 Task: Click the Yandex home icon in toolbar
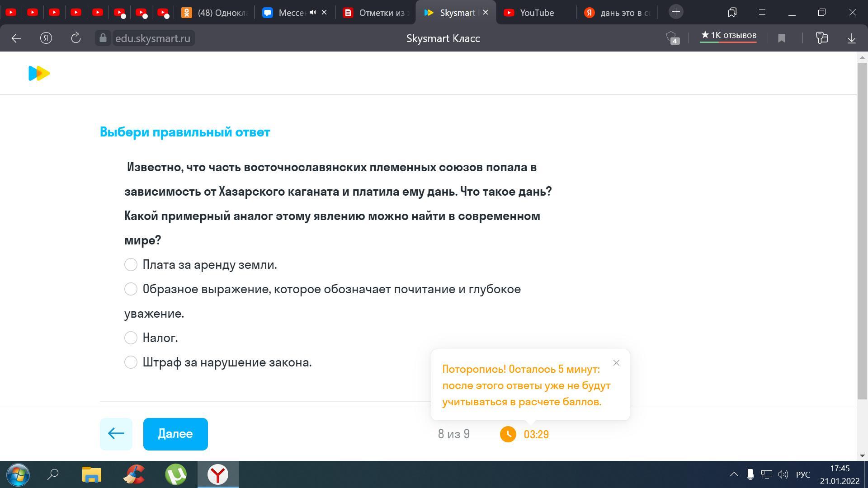pos(46,38)
